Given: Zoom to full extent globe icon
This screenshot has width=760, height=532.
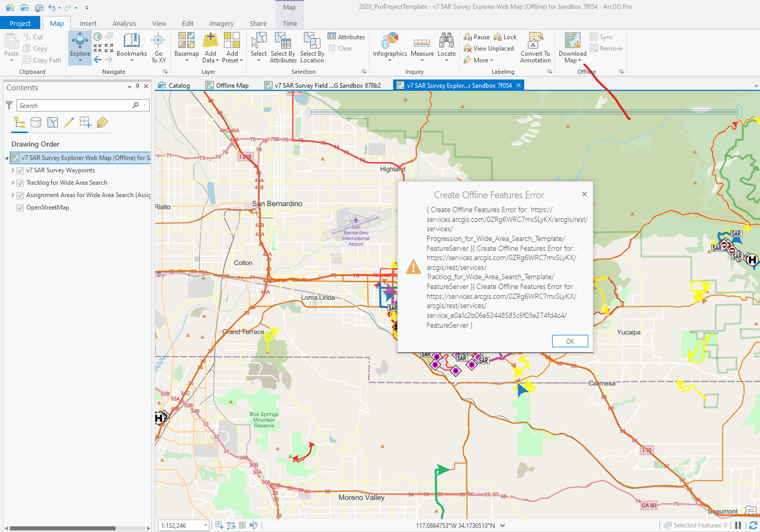Looking at the screenshot, I should 98,37.
